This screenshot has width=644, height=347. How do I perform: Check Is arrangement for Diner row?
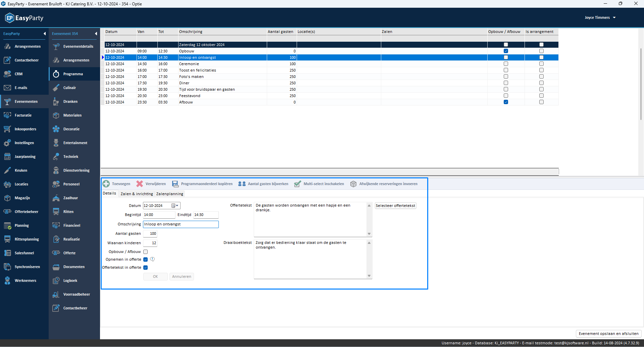[541, 83]
